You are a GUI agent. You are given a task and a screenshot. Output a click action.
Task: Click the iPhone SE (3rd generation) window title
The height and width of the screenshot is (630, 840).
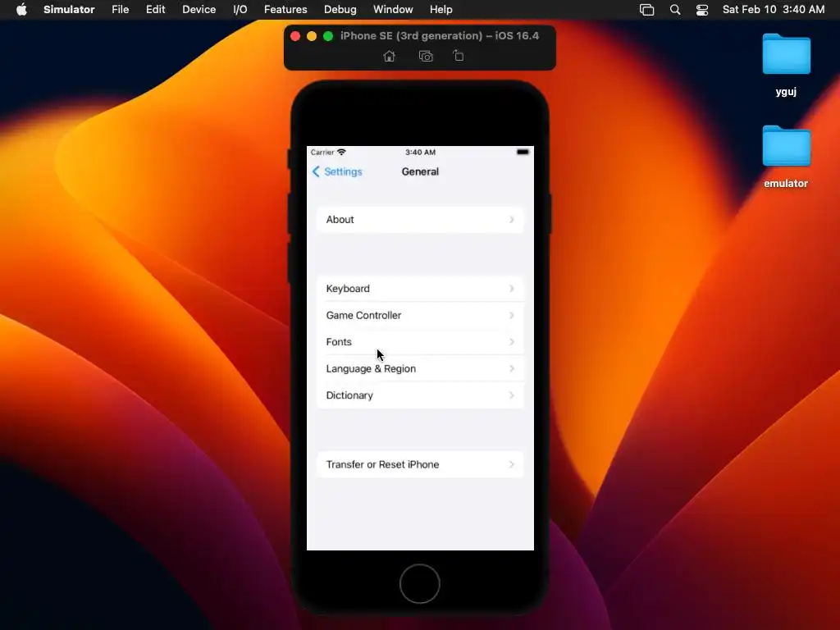pos(440,36)
